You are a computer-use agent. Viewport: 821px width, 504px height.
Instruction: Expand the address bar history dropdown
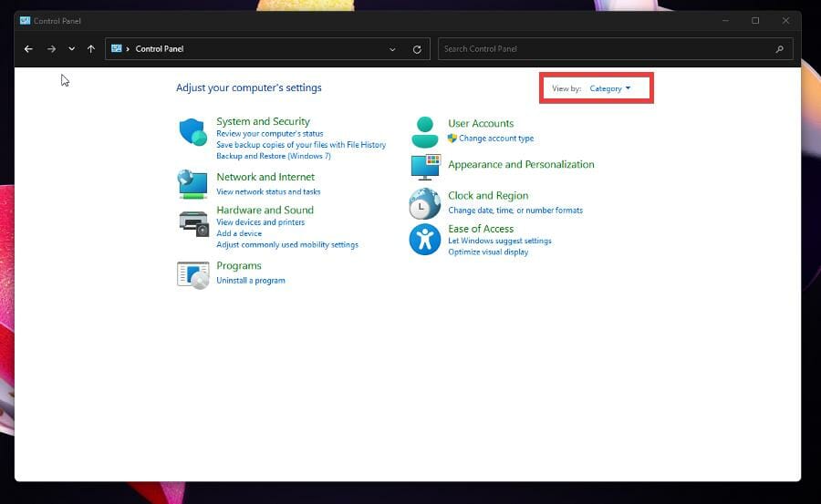click(x=392, y=49)
